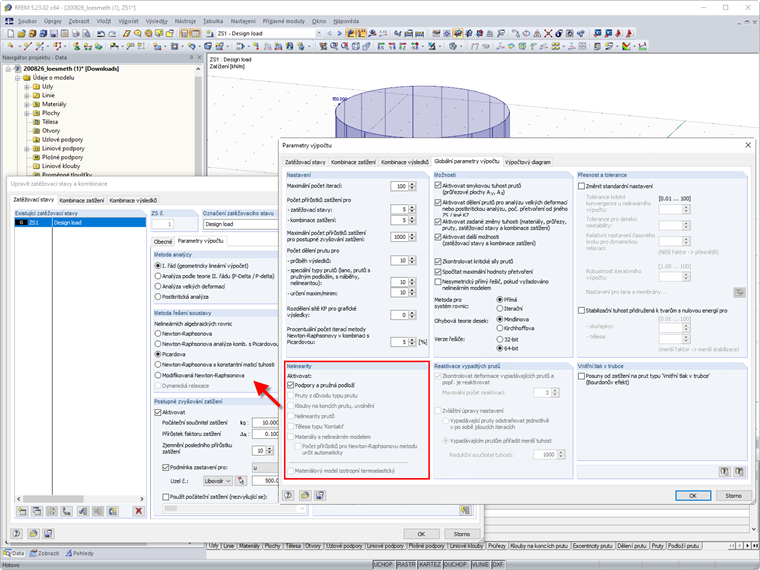
Task: Toggle the Podpory a pružná podloží checkbox
Action: 291,385
